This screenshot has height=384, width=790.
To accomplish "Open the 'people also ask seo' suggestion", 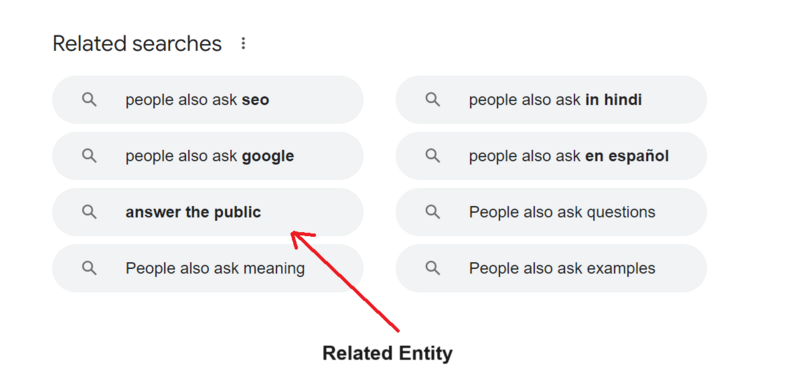I will pos(208,100).
